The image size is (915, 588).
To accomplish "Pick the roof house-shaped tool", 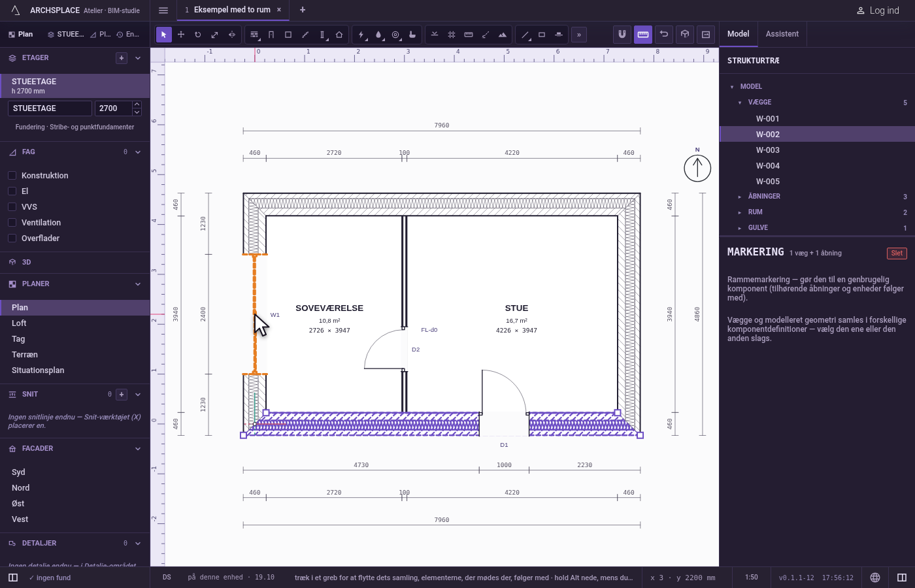I will coord(339,35).
